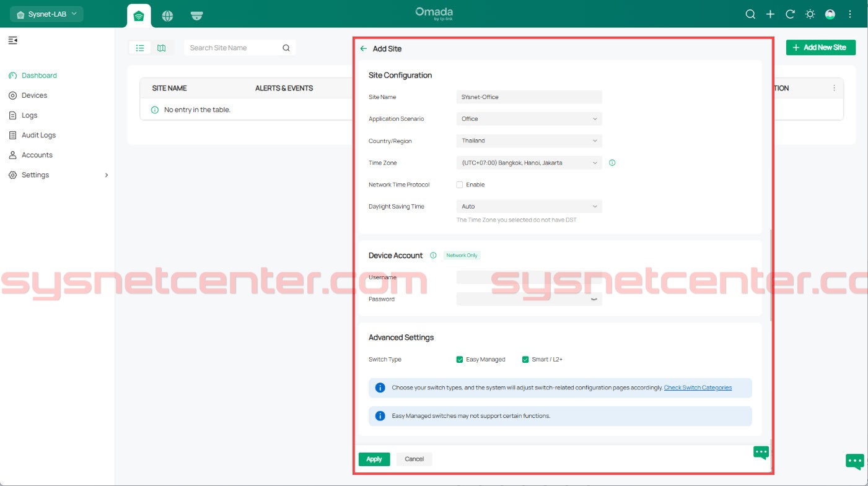Click the Apply button

pos(374,459)
